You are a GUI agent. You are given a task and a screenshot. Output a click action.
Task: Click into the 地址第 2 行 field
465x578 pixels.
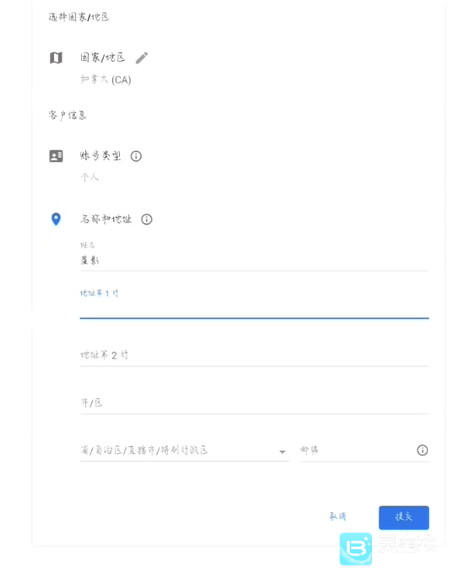point(254,355)
